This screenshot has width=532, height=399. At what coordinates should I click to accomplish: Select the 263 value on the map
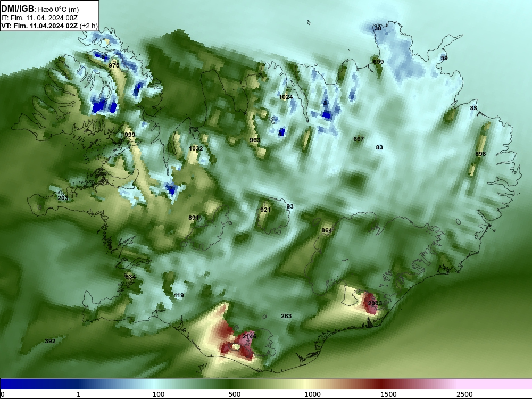tap(286, 316)
